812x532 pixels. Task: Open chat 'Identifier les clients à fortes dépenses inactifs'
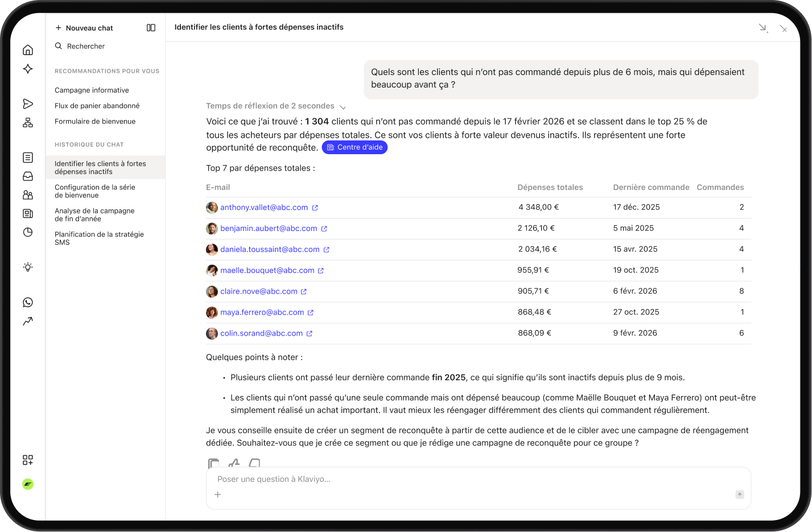pos(105,167)
